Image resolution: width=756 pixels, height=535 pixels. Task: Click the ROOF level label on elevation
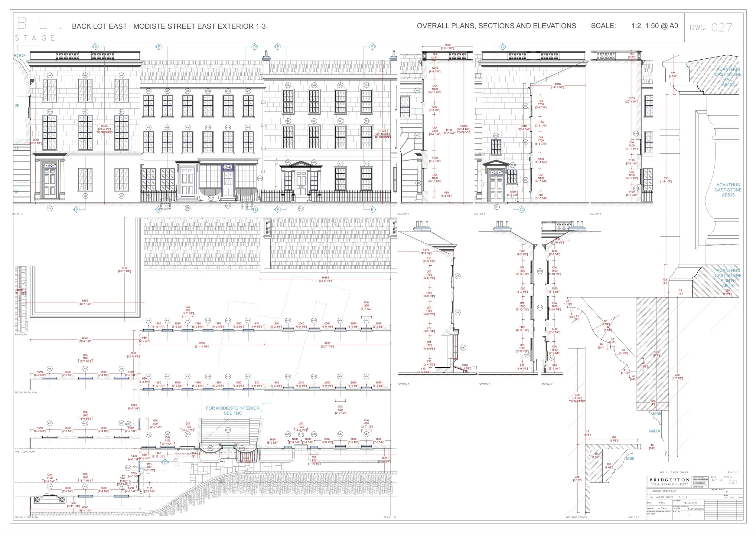[x=19, y=55]
